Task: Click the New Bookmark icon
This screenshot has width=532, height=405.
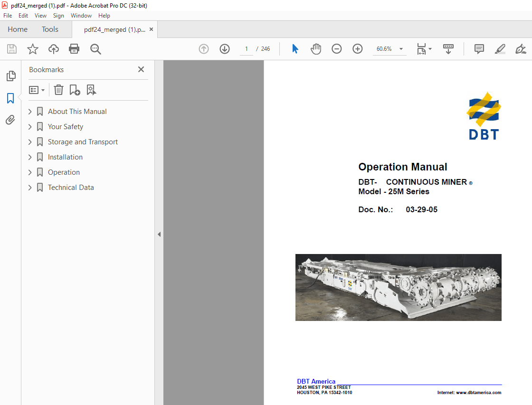Action: coord(74,90)
